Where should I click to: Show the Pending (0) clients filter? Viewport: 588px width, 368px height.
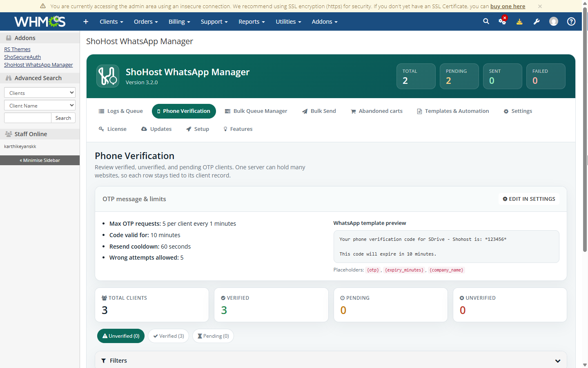213,336
